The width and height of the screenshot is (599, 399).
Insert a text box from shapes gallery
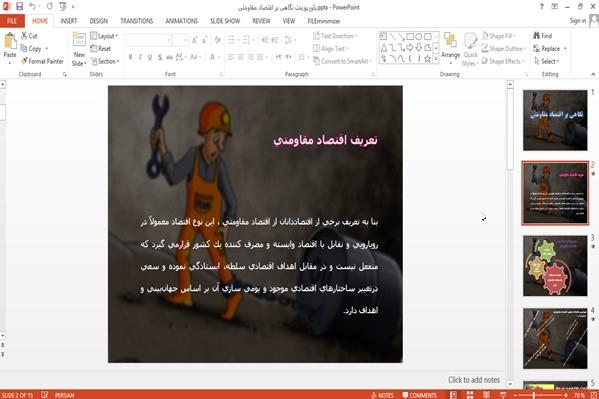coord(383,36)
